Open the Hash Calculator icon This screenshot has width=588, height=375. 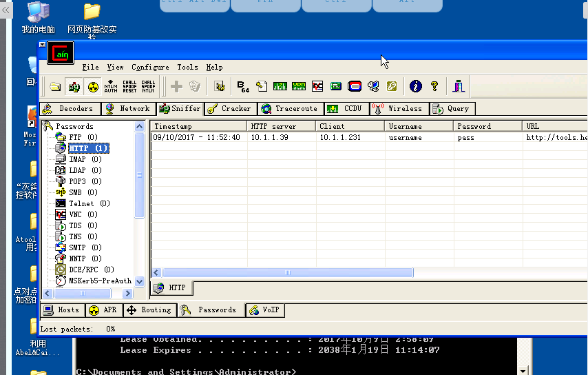click(335, 87)
